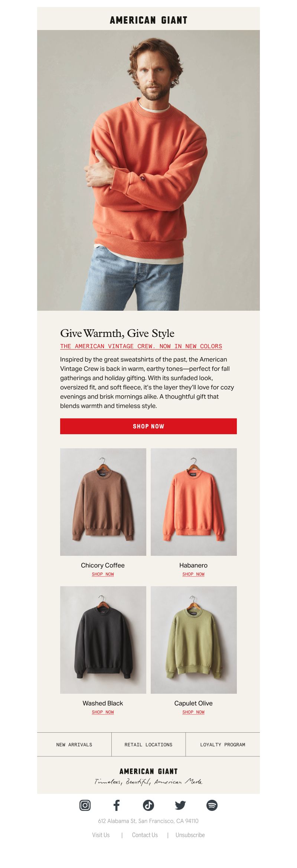297x868 pixels.
Task: Shop now under Habanero
Action: tap(193, 574)
